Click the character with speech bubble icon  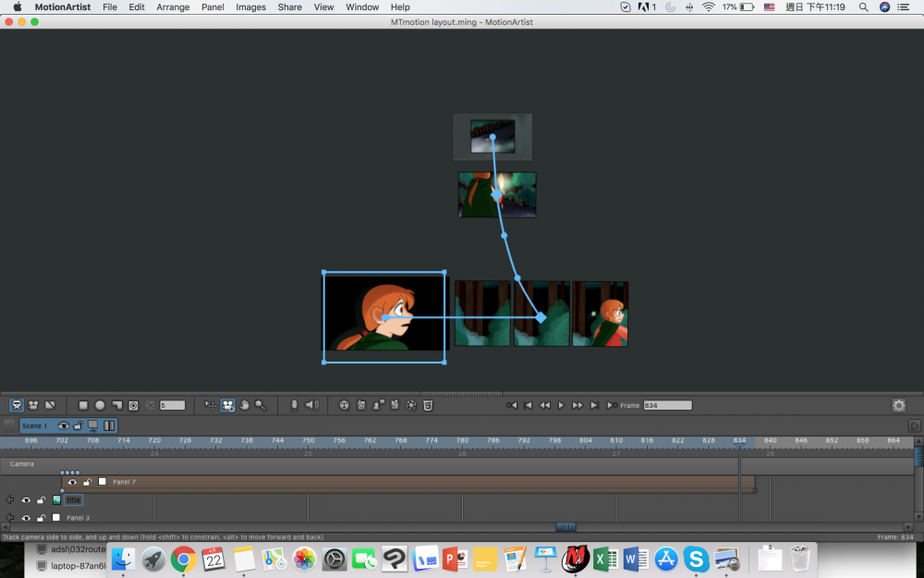click(378, 405)
